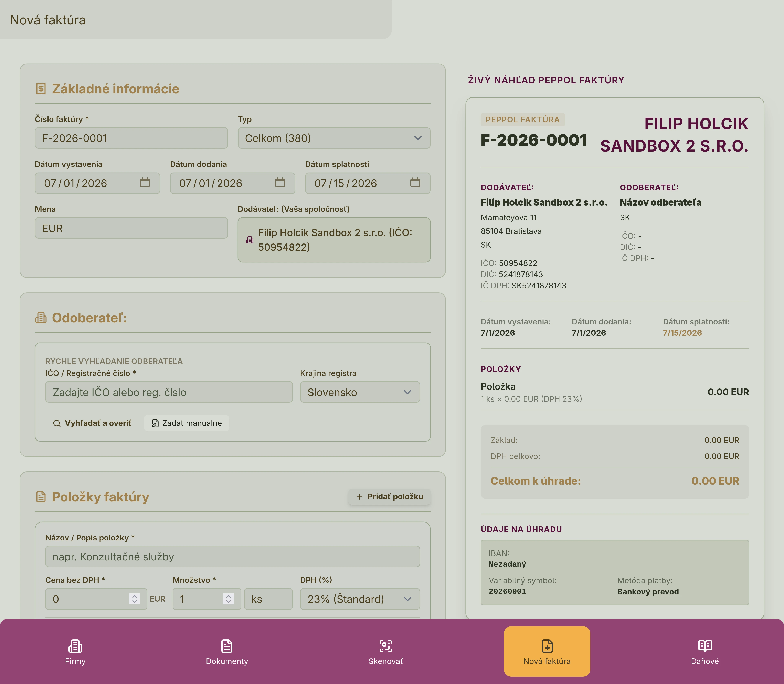Click the Množstvo stepper arrows

[228, 599]
